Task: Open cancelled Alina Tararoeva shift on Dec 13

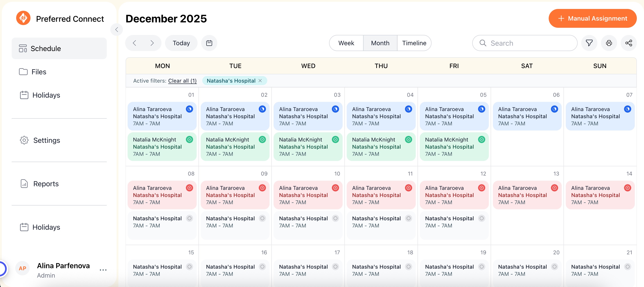Action: tap(527, 195)
